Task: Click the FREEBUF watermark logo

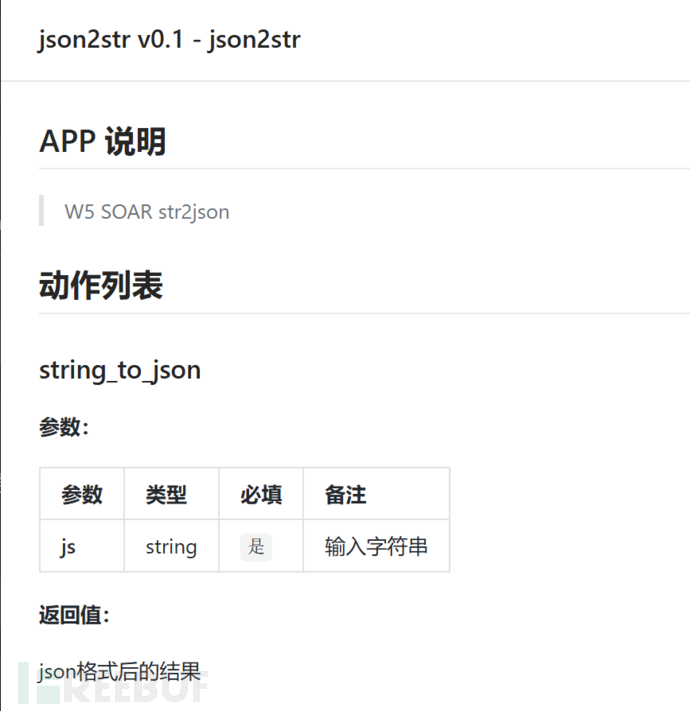Action: pos(112,683)
